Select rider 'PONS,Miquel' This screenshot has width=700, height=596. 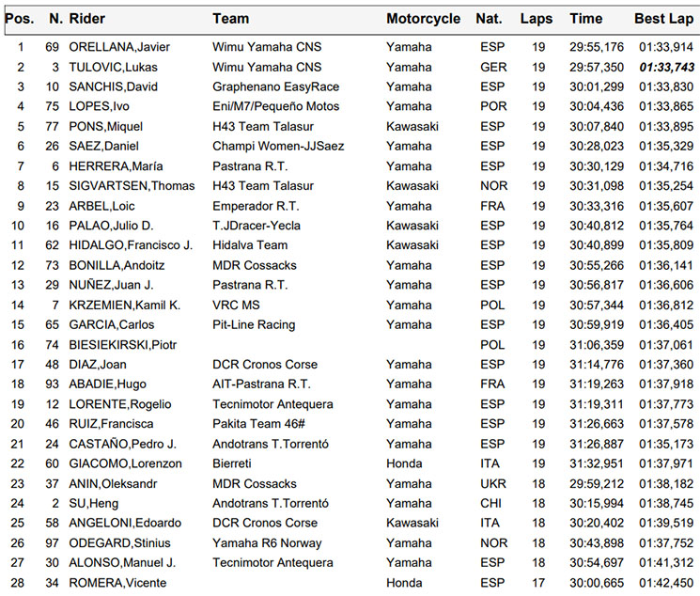pos(106,126)
